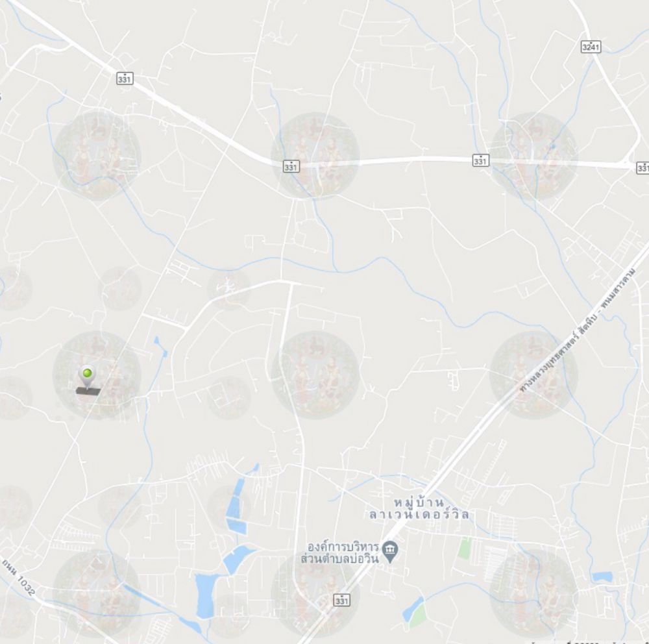Image resolution: width=649 pixels, height=644 pixels.
Task: Click the 331 shield nearest the 3241 road
Action: [x=480, y=160]
